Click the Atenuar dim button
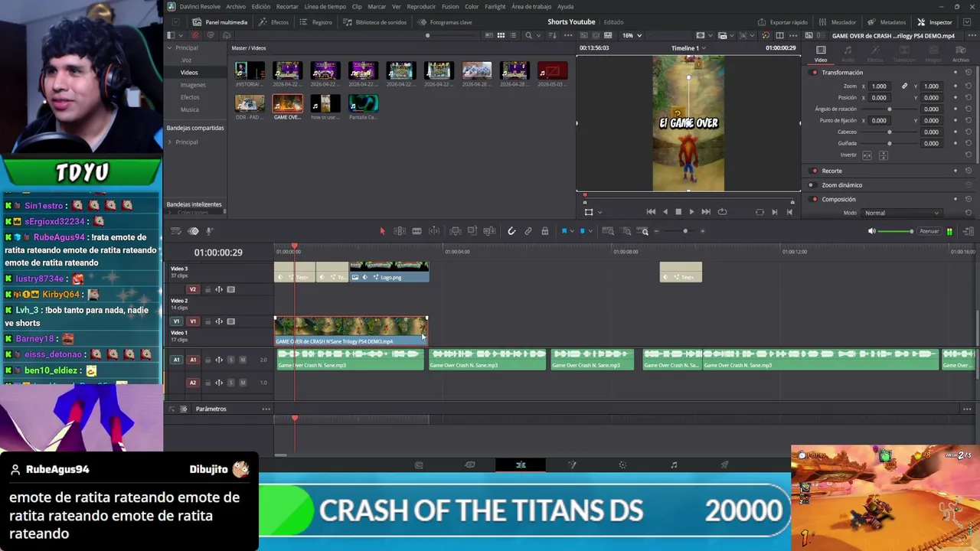Image resolution: width=980 pixels, height=551 pixels. pos(929,231)
